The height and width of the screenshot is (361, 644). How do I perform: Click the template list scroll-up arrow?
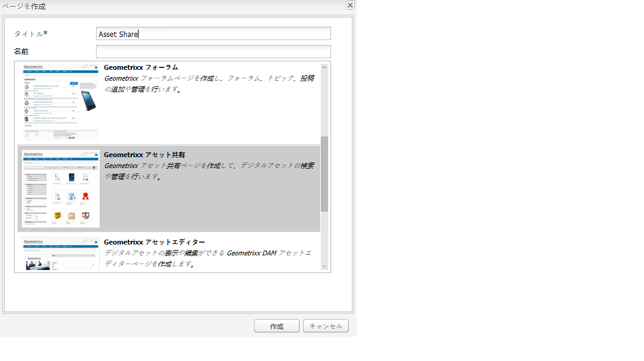click(324, 67)
